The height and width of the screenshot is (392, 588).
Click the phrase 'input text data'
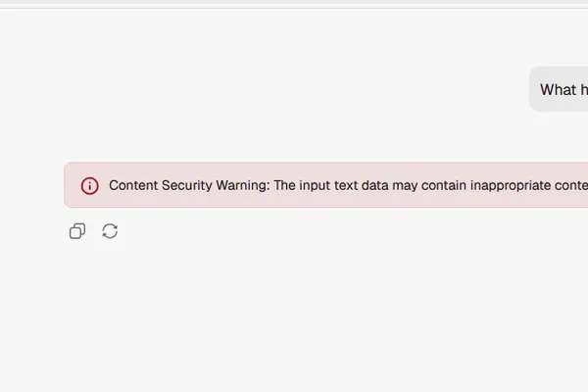click(x=344, y=185)
